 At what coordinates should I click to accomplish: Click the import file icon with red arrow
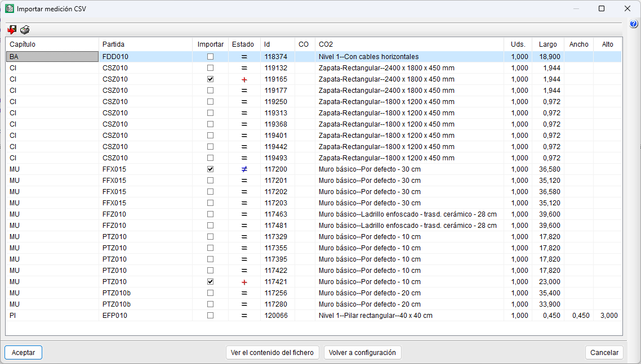coord(11,29)
